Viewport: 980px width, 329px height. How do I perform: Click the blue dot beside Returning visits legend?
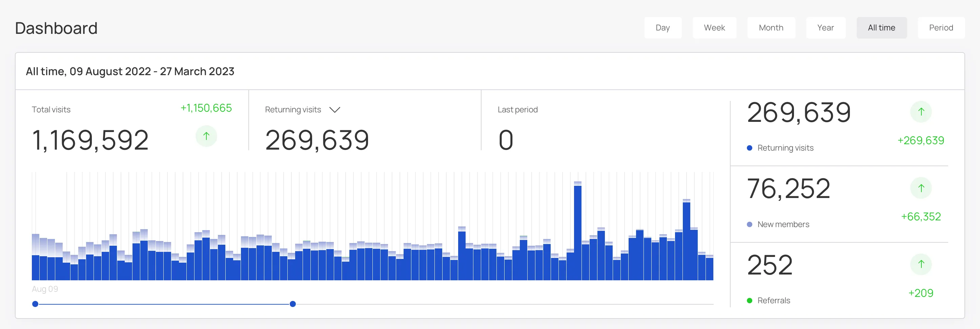pos(750,148)
